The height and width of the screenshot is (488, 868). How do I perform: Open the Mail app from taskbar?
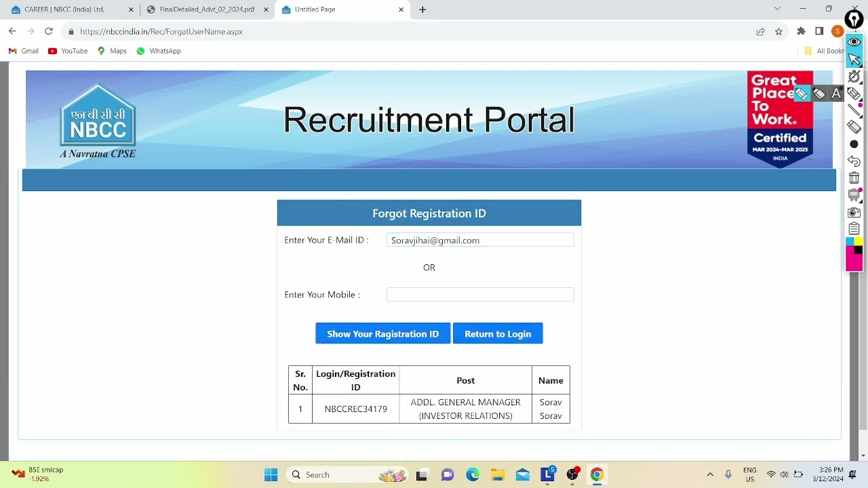tap(522, 474)
